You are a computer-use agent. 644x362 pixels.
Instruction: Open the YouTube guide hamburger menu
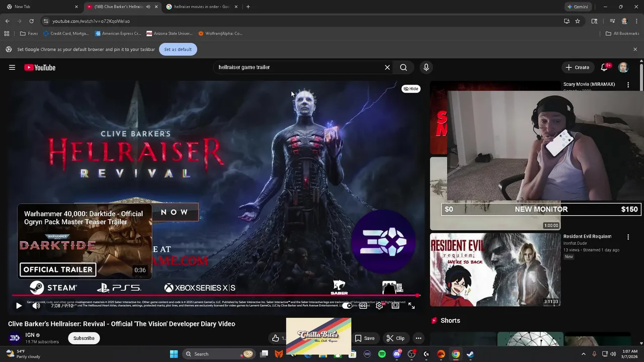[12, 67]
